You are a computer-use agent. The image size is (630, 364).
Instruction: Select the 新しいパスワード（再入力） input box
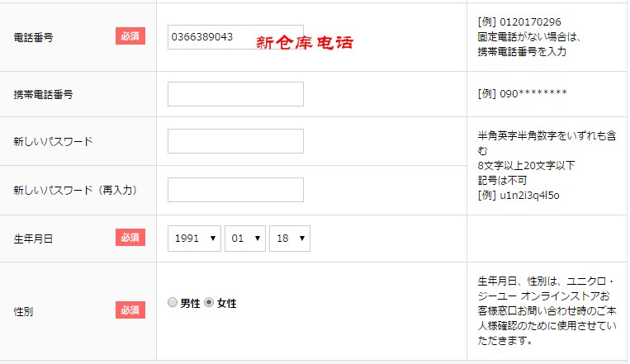(x=235, y=190)
